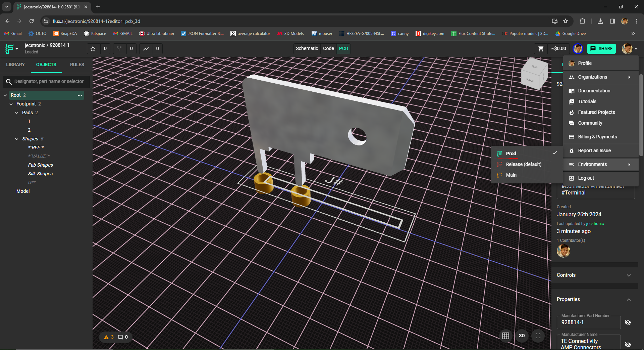Screen dimensions: 644x350
Task: Collapse the Footprint tree node
Action: pos(11,104)
